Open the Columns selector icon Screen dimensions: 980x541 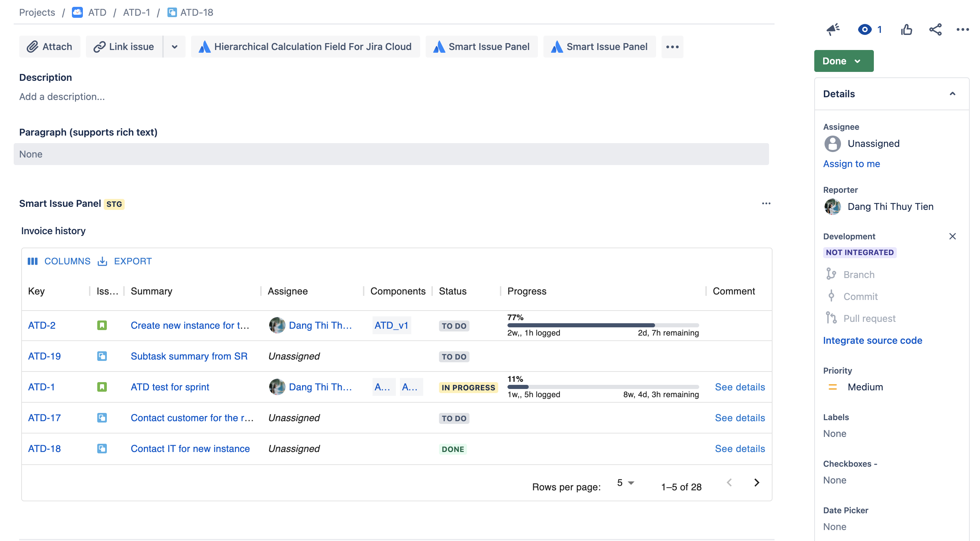(x=33, y=261)
